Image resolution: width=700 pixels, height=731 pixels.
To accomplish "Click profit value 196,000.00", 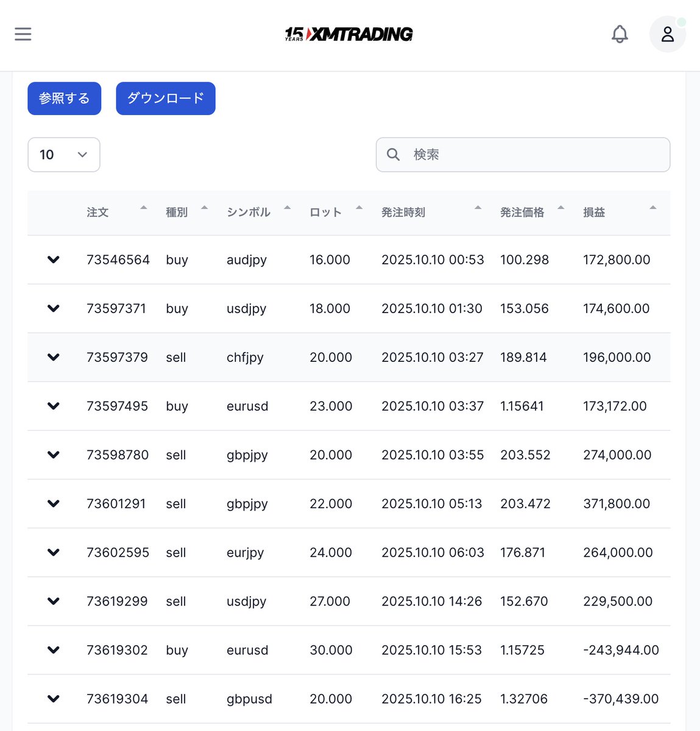I will (617, 357).
